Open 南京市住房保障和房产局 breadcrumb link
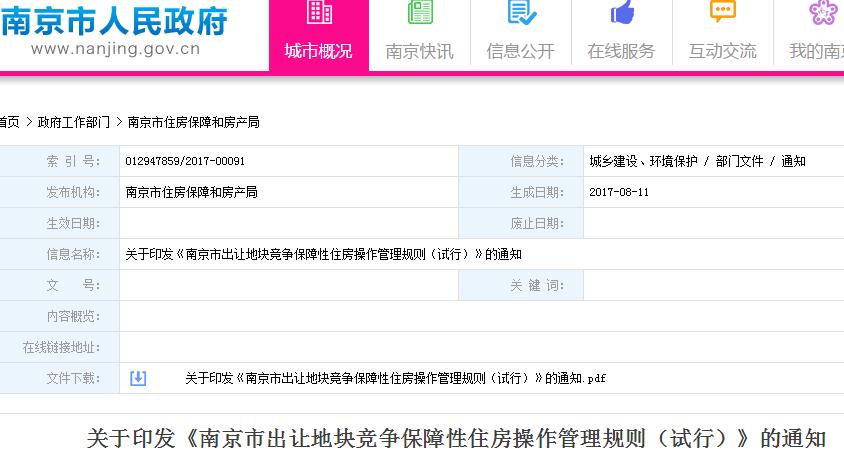Image resolution: width=844 pixels, height=475 pixels. coord(193,122)
